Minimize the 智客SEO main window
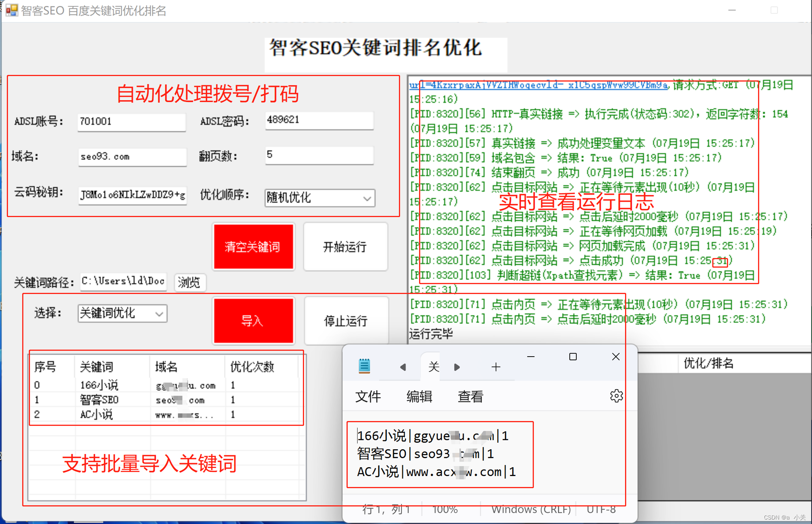The width and height of the screenshot is (812, 524). click(x=732, y=10)
